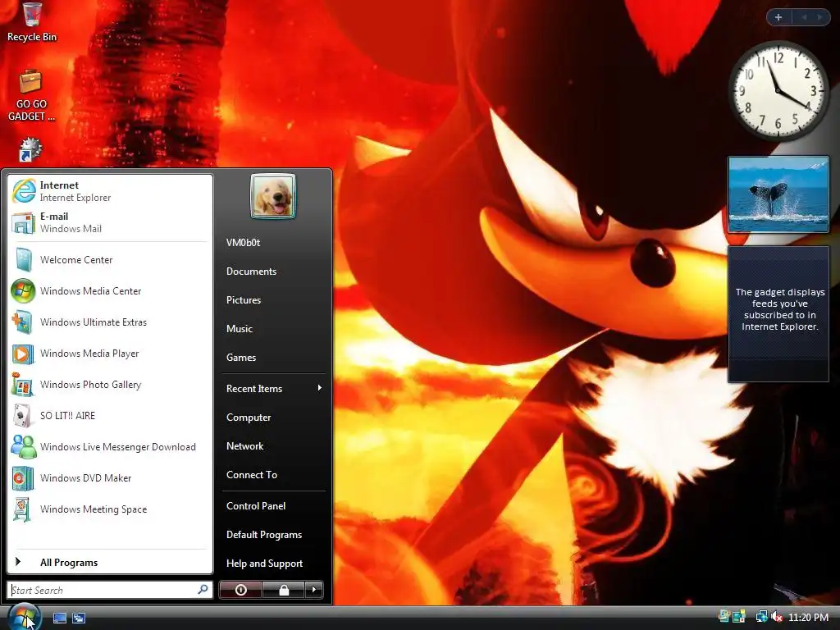The image size is (840, 630).
Task: Open Pictures from Start menu
Action: pyautogui.click(x=273, y=300)
